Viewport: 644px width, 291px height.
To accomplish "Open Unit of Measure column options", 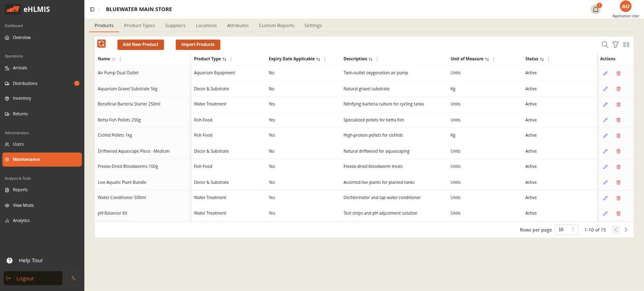I will 494,59.
